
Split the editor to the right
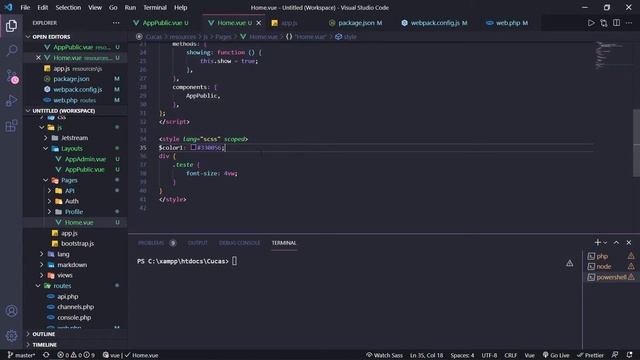click(x=616, y=23)
